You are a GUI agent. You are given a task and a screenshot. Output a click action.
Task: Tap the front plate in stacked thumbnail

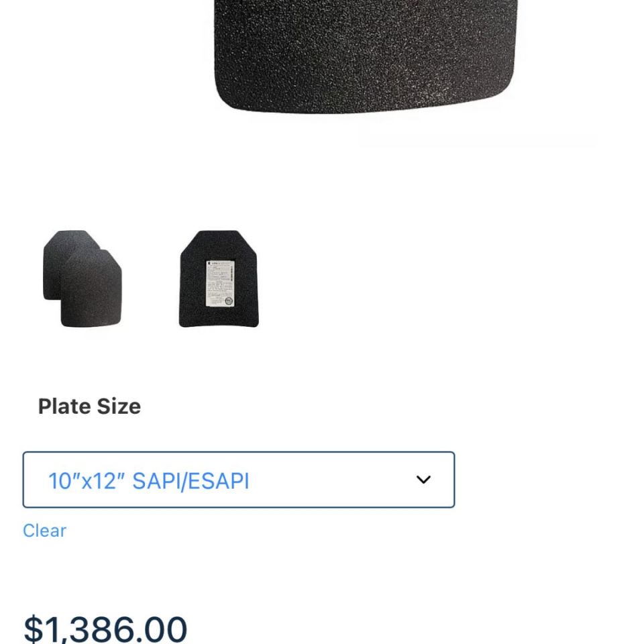coord(91,288)
